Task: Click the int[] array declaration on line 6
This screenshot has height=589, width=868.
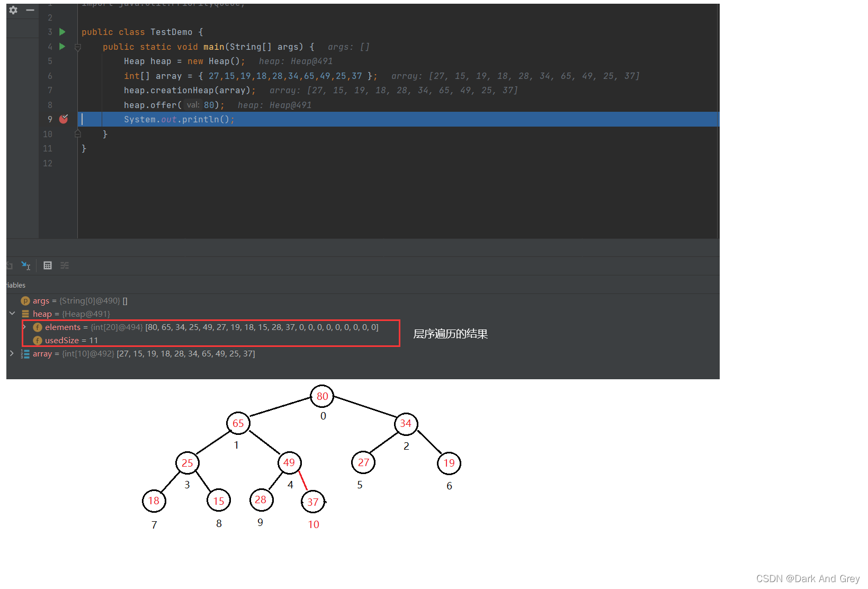Action: point(250,76)
